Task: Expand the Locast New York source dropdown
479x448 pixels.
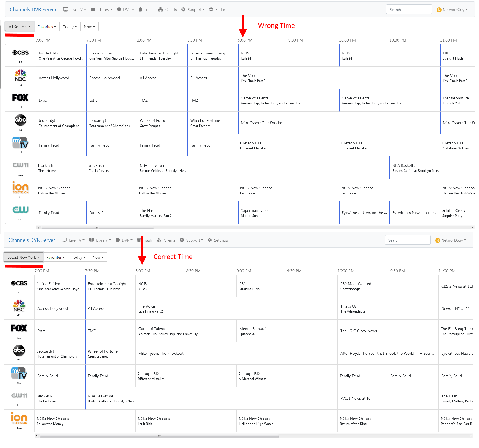Action: (x=23, y=257)
